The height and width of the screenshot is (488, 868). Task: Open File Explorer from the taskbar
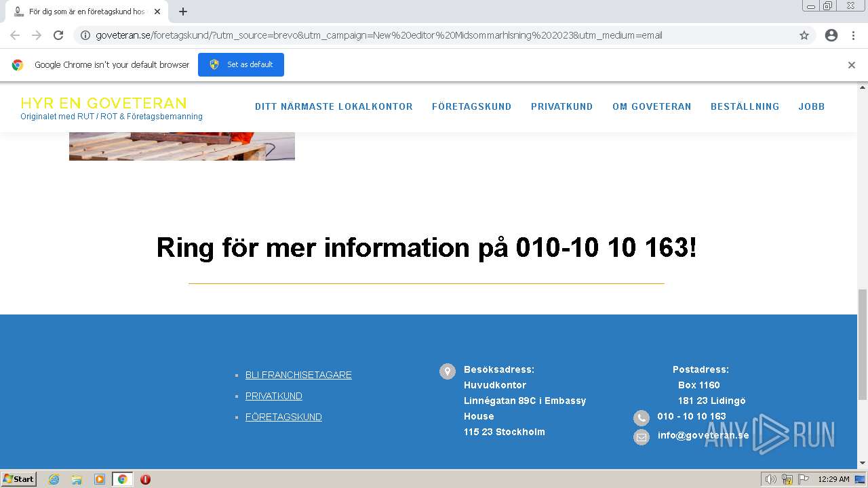coord(77,479)
